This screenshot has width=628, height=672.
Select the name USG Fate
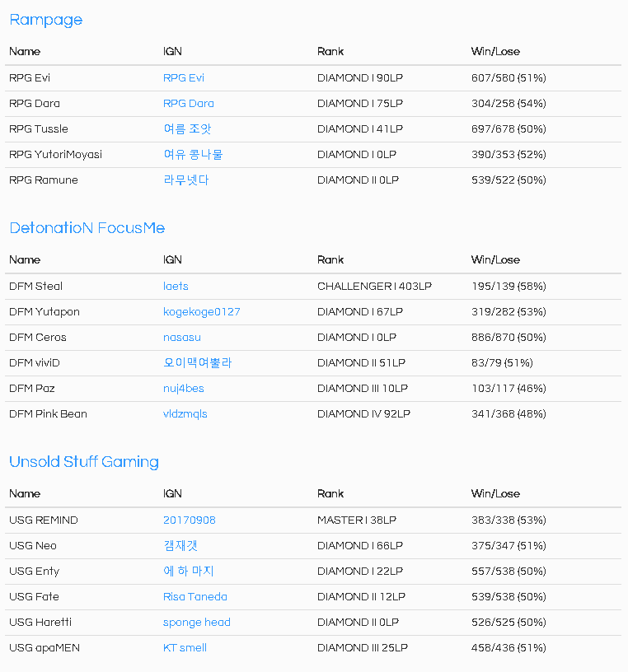(x=34, y=597)
